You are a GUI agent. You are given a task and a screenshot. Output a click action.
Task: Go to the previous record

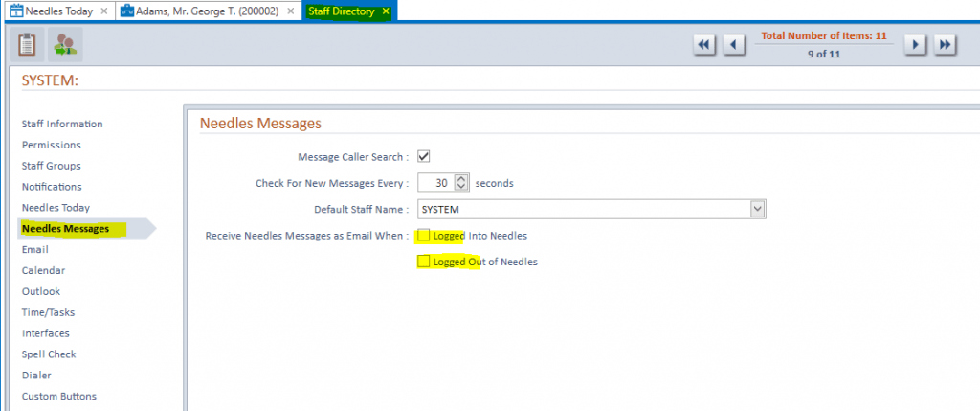(x=733, y=44)
